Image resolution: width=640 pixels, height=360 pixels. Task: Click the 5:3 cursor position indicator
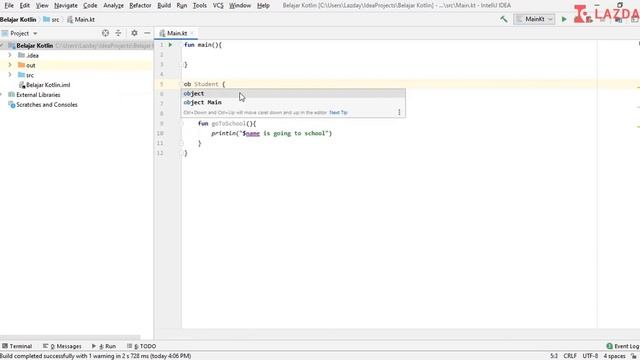click(553, 356)
